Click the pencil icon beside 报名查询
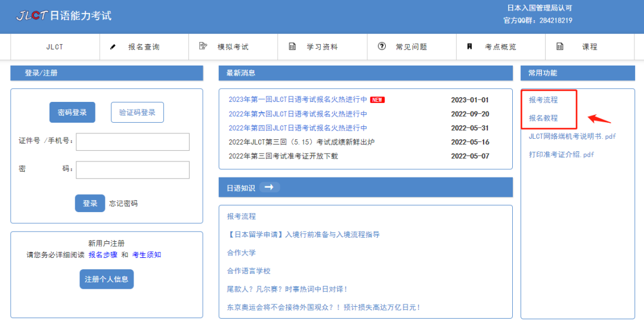Viewport: 644px width, 327px height. click(x=113, y=47)
